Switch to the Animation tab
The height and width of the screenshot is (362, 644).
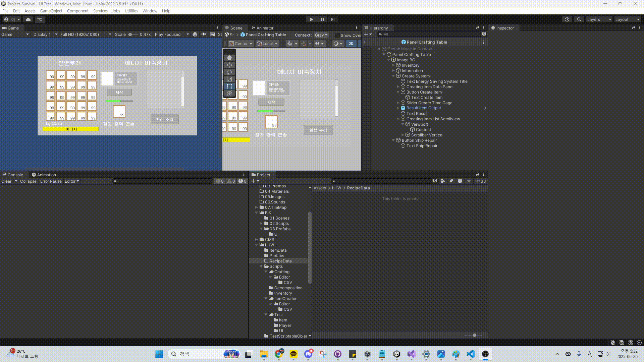[44, 175]
